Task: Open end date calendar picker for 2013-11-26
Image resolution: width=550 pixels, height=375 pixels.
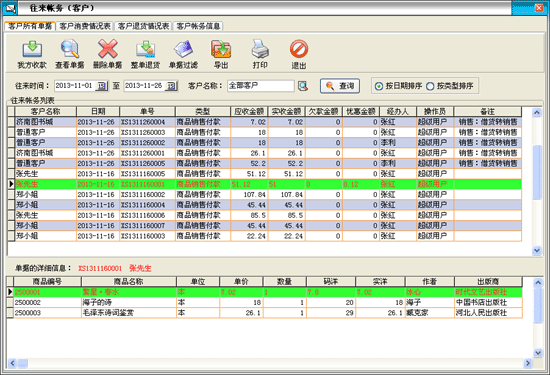Action: [172, 86]
